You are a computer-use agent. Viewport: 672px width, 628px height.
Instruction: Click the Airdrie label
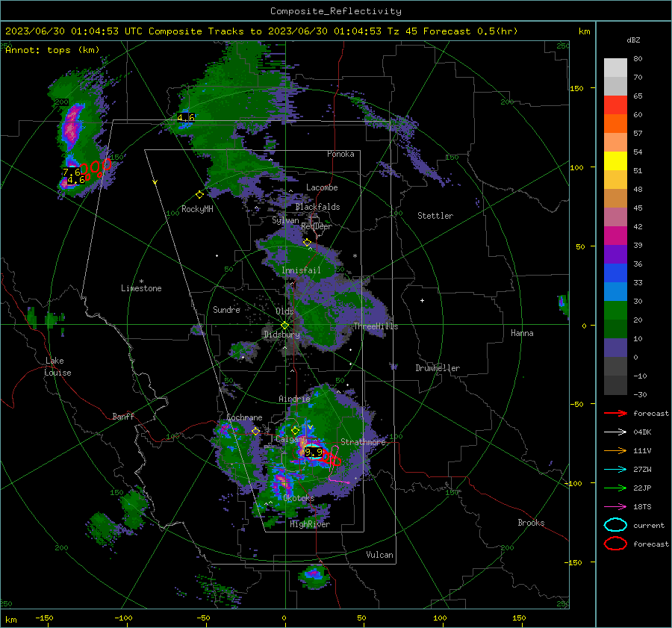[294, 399]
